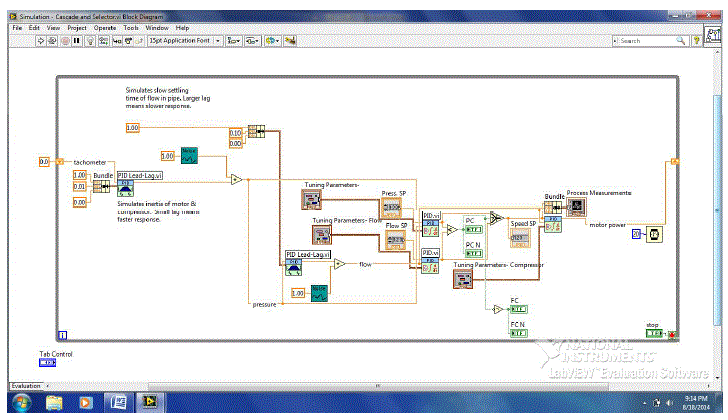This screenshot has height=420, width=728.
Task: Open the Tools menu
Action: [130, 27]
